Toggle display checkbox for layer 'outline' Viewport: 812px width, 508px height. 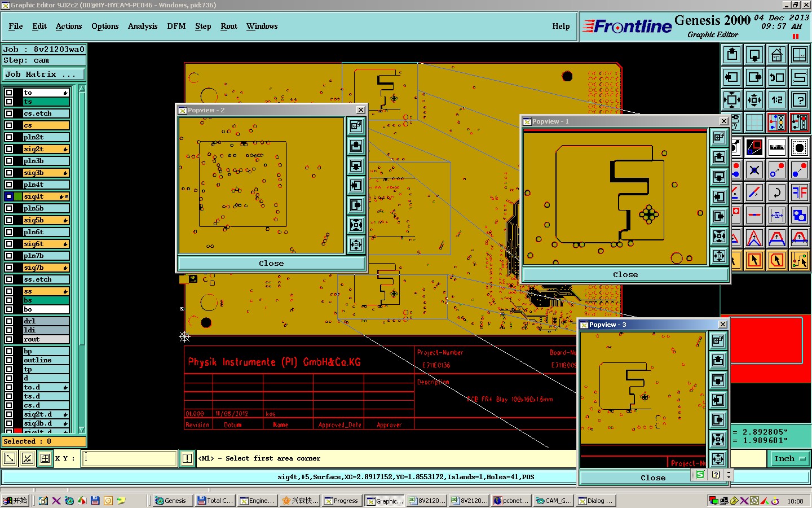pos(9,360)
